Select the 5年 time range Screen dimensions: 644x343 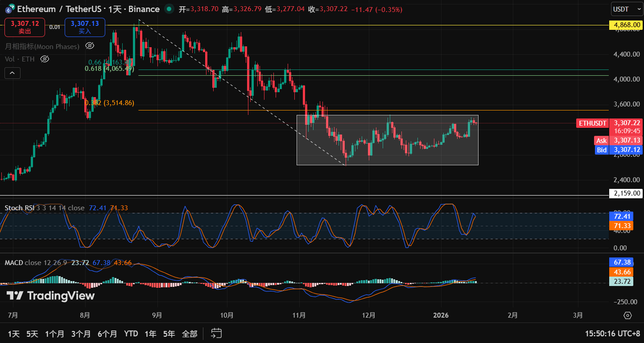point(169,334)
